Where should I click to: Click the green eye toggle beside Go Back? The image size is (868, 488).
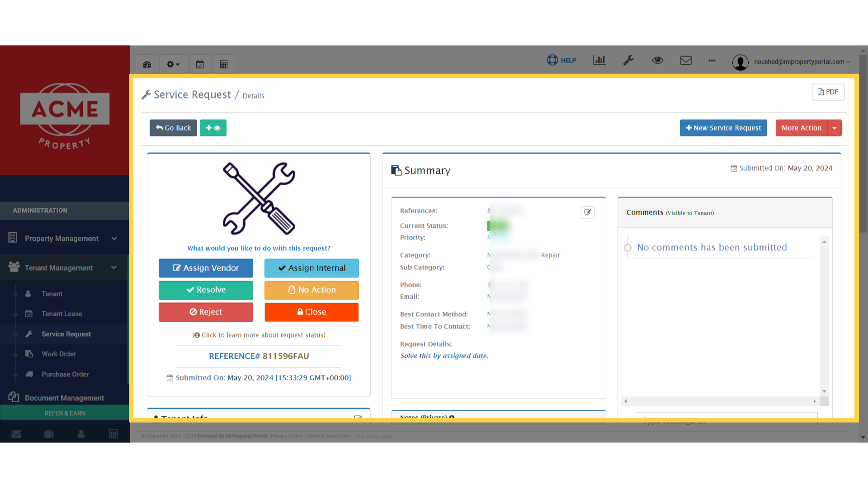coord(213,128)
